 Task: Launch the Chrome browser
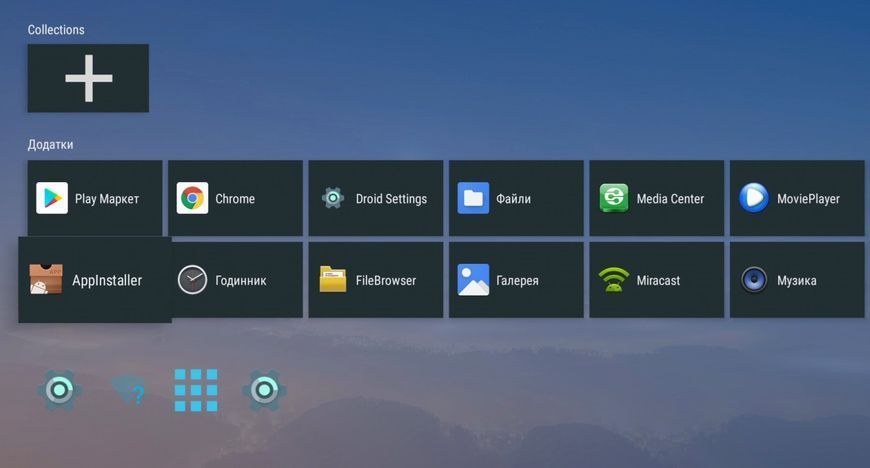pos(235,198)
